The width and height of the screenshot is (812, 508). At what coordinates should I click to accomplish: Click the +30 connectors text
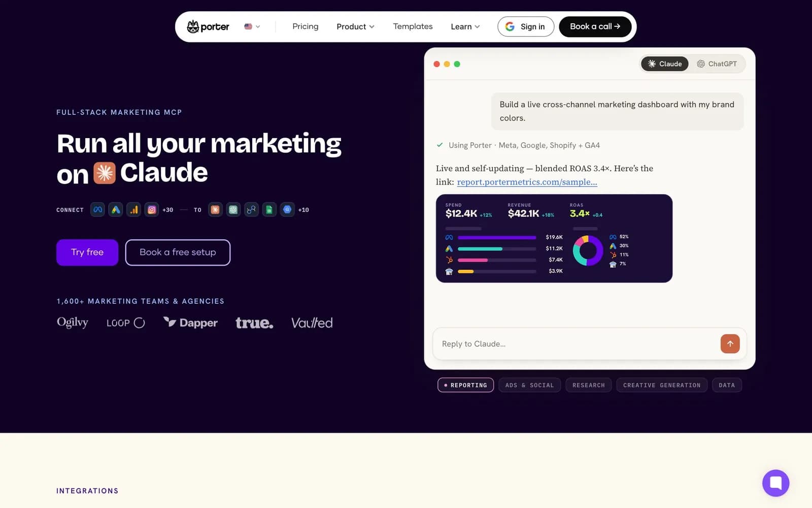point(167,210)
